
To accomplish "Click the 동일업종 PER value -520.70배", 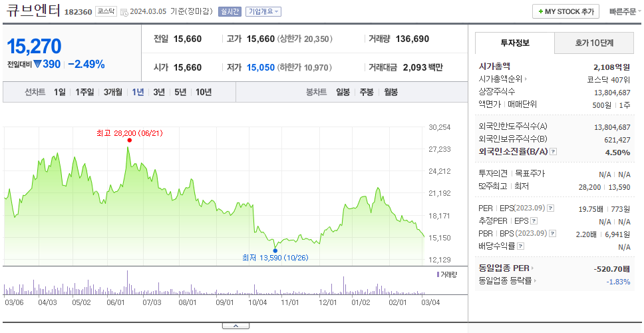I will (611, 269).
